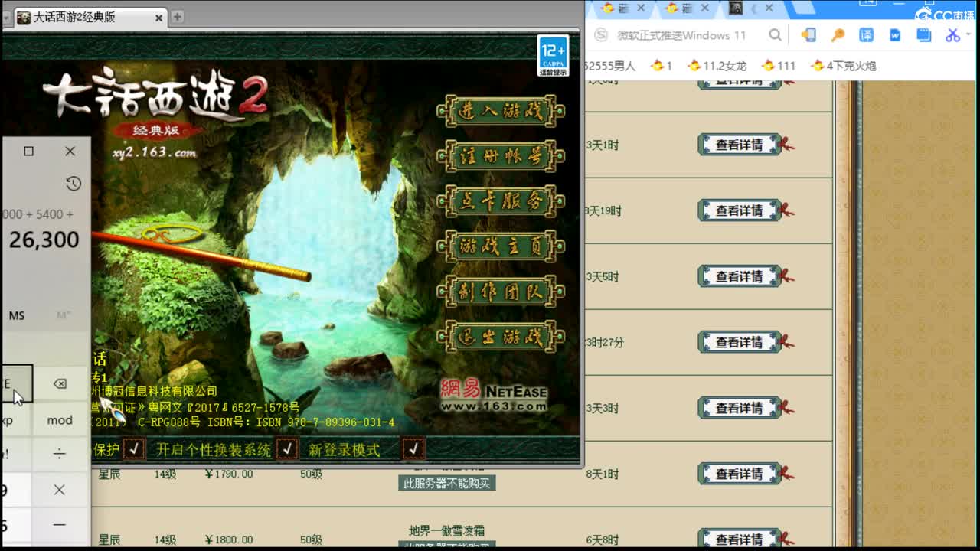Click calculator multiply operator key
980x551 pixels.
point(60,490)
